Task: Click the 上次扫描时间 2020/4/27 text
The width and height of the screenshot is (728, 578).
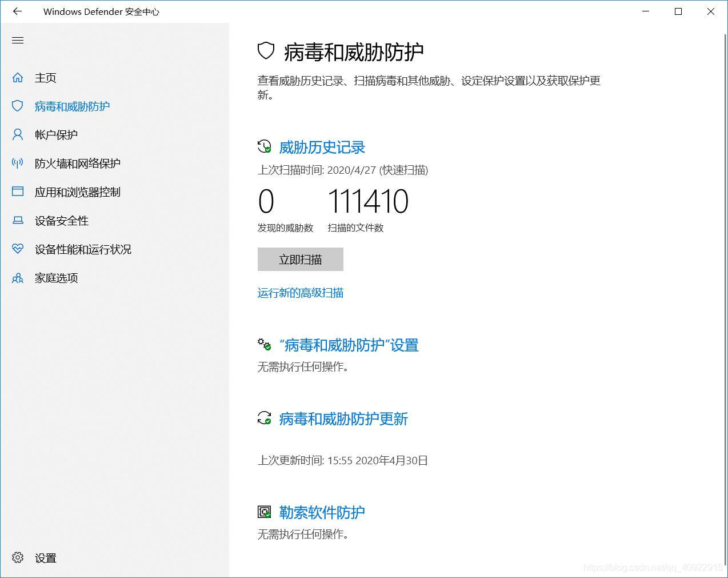Action: point(343,170)
